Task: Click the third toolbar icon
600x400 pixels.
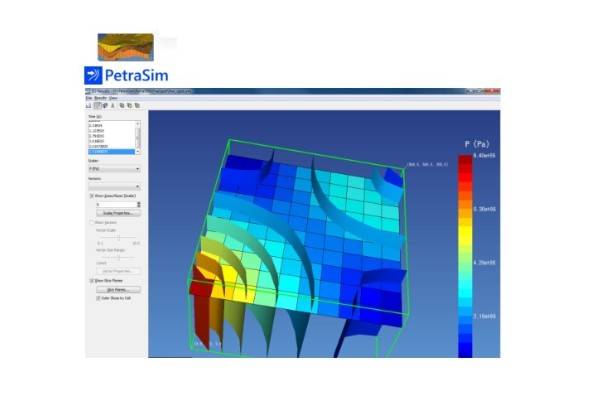Action: [104, 105]
